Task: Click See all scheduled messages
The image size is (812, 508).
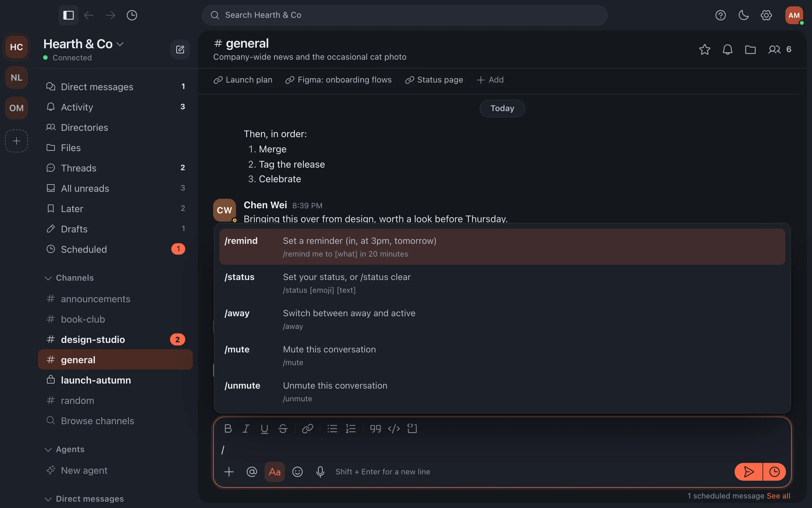Action: [778, 496]
